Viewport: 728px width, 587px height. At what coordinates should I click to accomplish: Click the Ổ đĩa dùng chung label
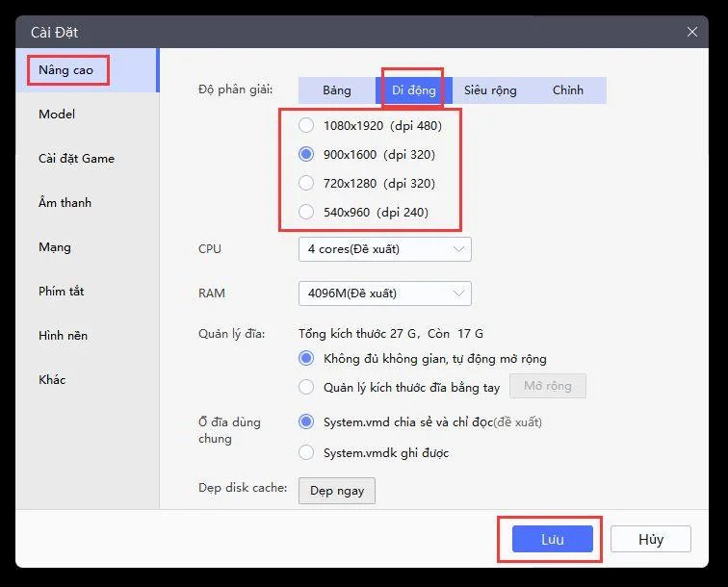pos(230,430)
